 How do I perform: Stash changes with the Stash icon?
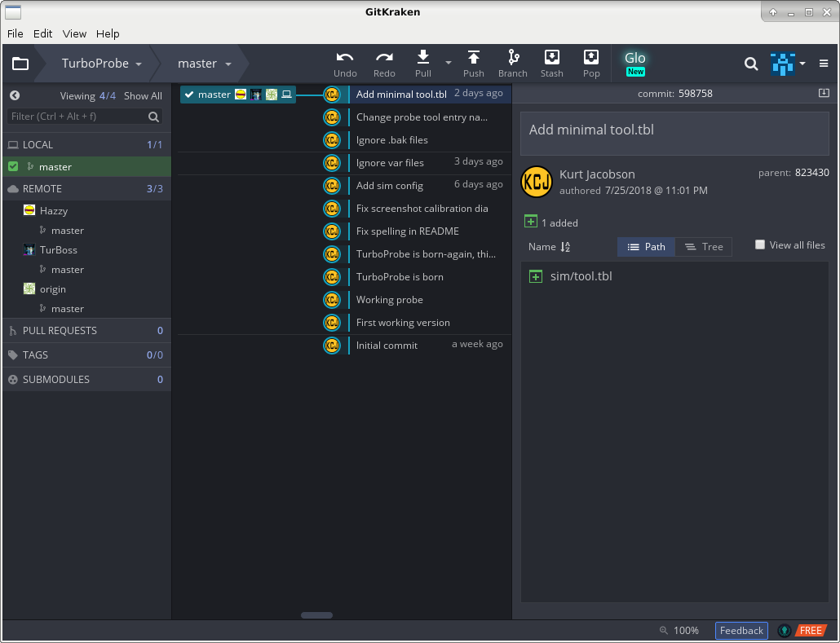552,57
